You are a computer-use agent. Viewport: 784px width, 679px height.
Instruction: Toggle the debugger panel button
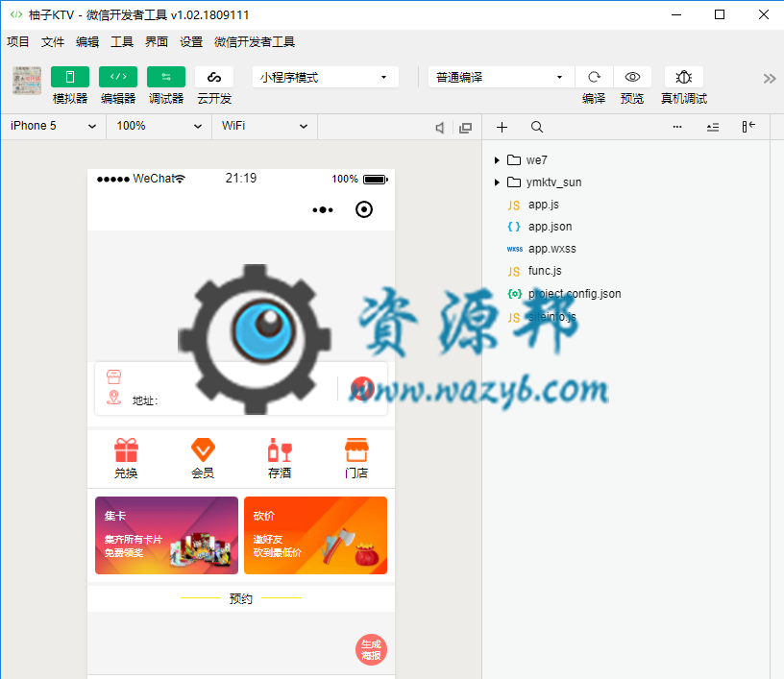point(166,77)
